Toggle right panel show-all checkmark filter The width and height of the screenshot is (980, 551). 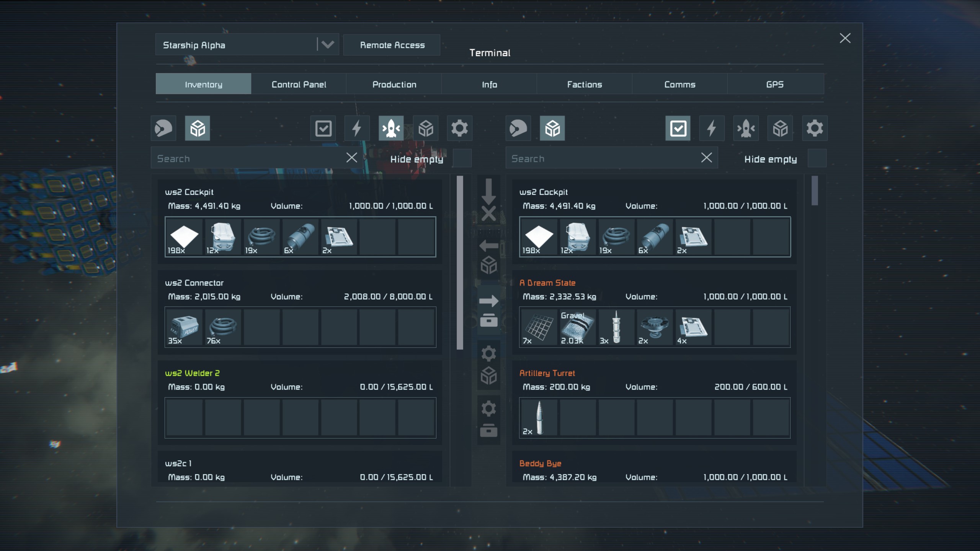pyautogui.click(x=678, y=128)
